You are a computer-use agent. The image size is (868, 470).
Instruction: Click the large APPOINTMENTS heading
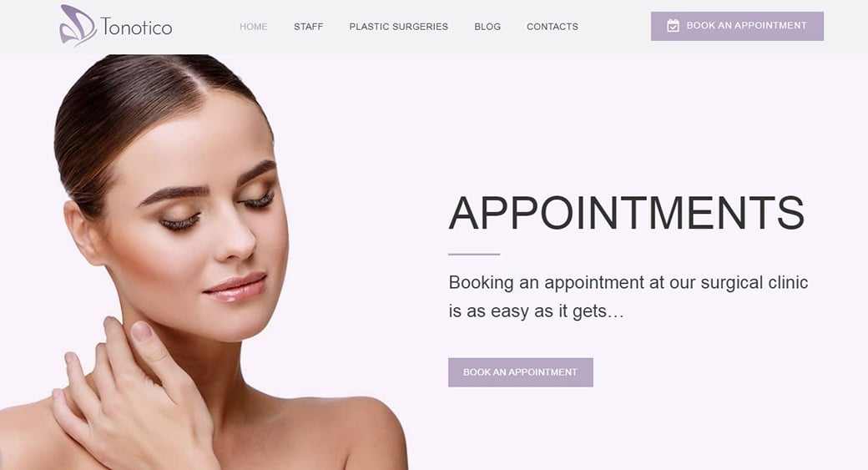click(x=627, y=213)
